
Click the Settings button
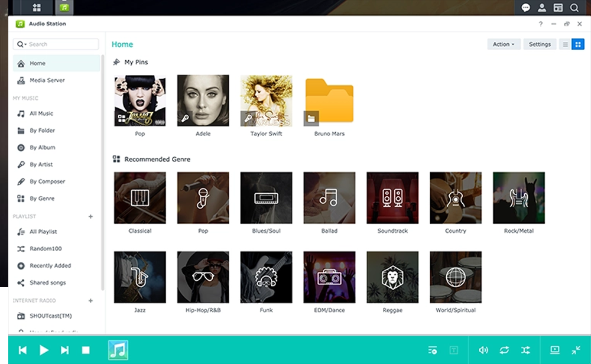(540, 44)
